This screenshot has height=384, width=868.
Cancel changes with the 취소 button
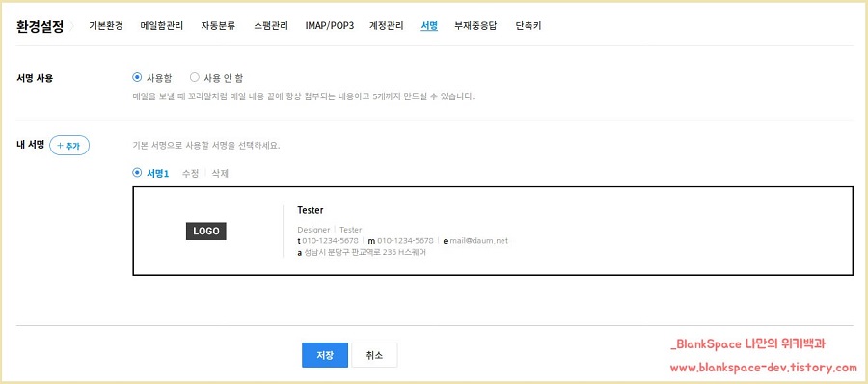pos(374,355)
